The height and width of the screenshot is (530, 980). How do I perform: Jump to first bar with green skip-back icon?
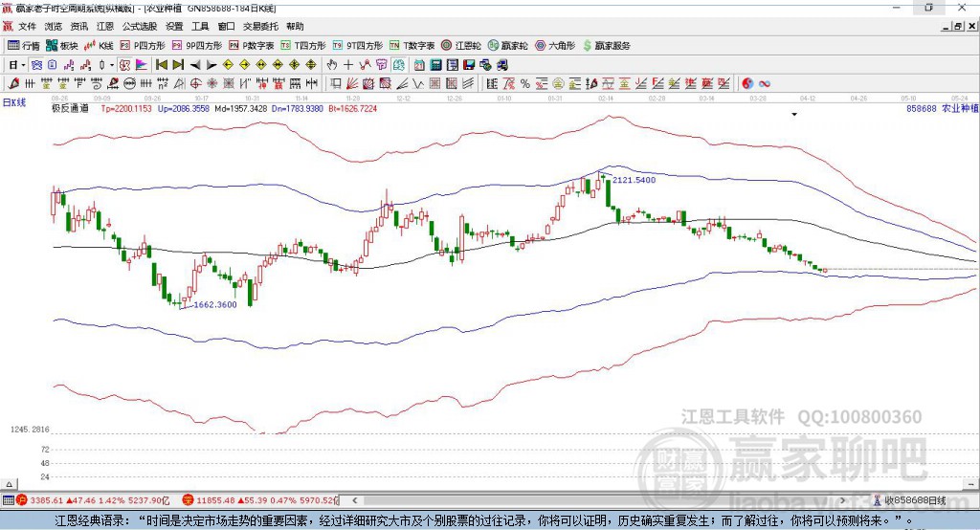(x=161, y=65)
